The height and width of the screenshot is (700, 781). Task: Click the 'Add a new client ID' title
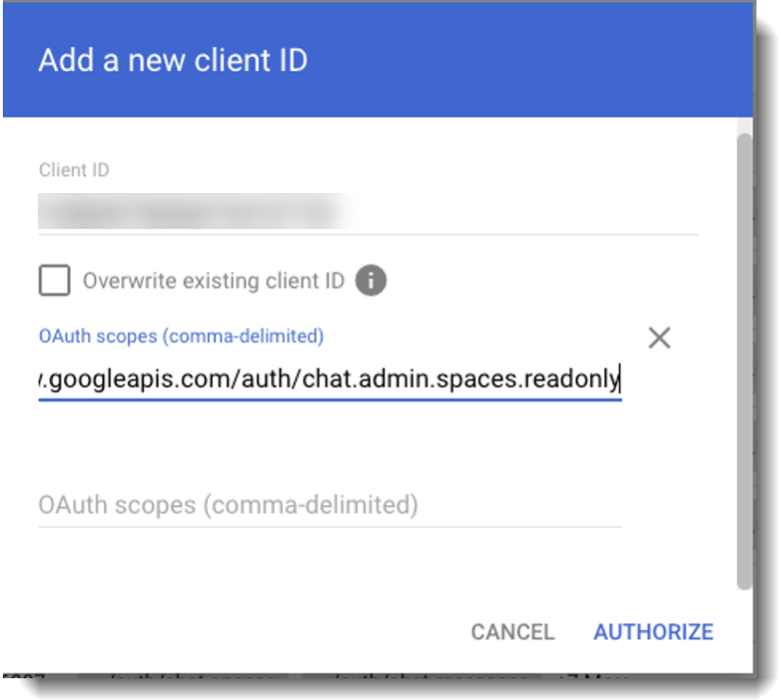[172, 61]
